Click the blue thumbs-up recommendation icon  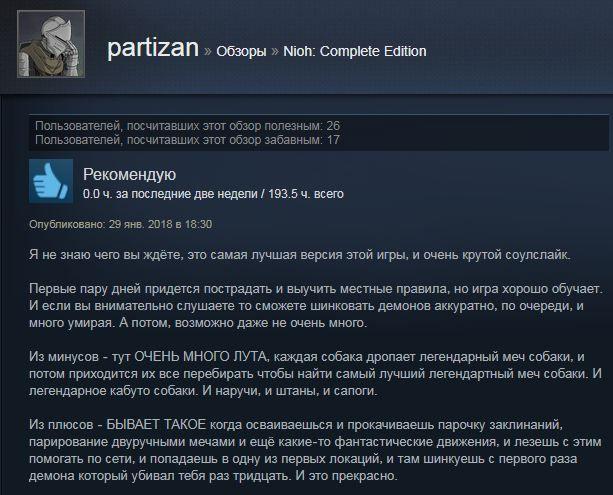coord(51,181)
